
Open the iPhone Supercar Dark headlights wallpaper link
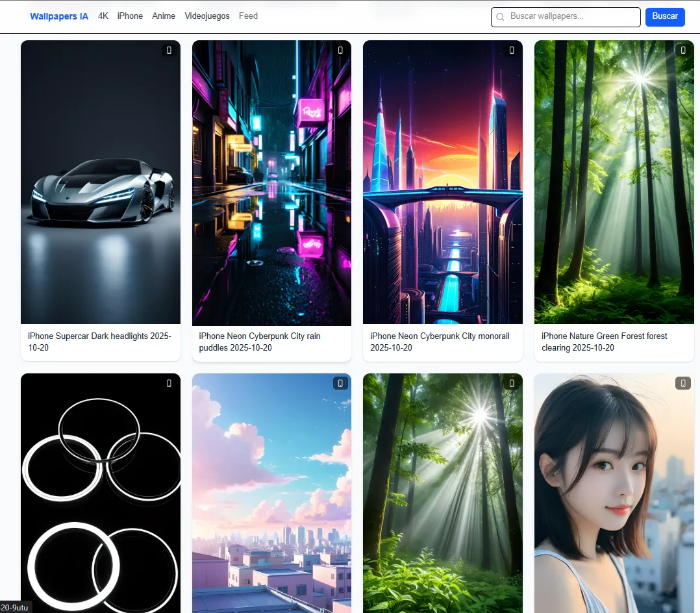point(99,342)
